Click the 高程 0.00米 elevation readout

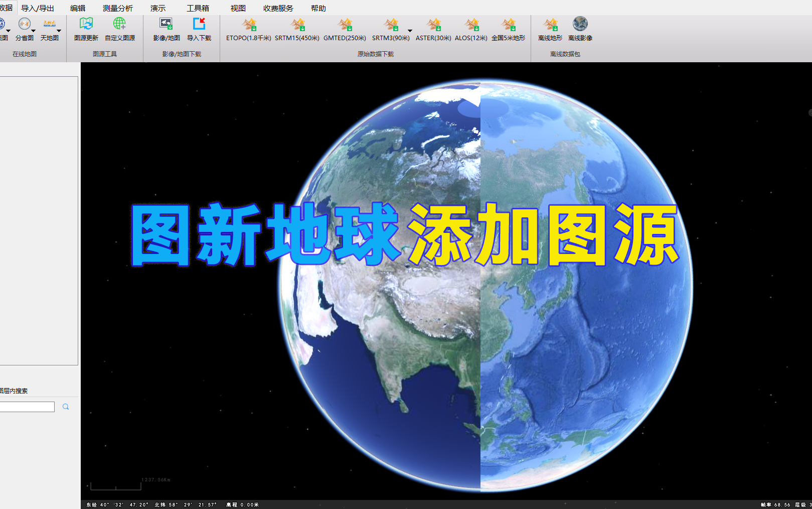[242, 504]
